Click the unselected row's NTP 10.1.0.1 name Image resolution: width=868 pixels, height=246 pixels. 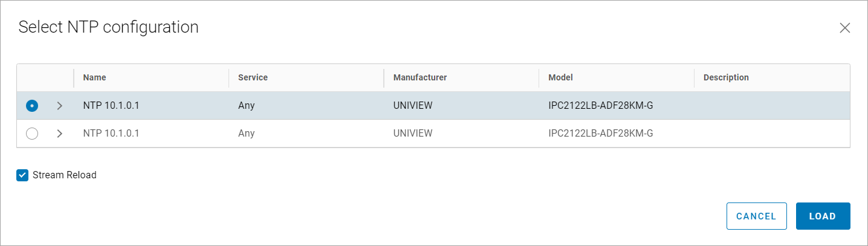point(111,134)
